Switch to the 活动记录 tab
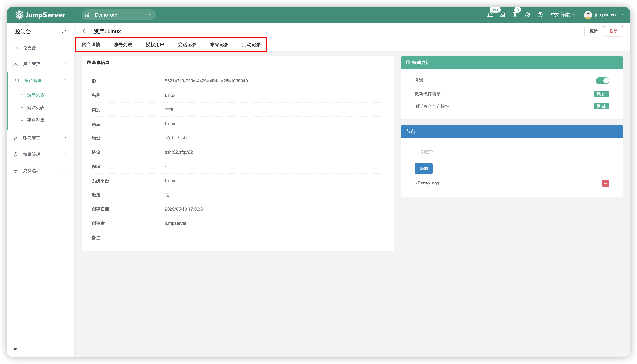This screenshot has width=637, height=364. tap(251, 45)
